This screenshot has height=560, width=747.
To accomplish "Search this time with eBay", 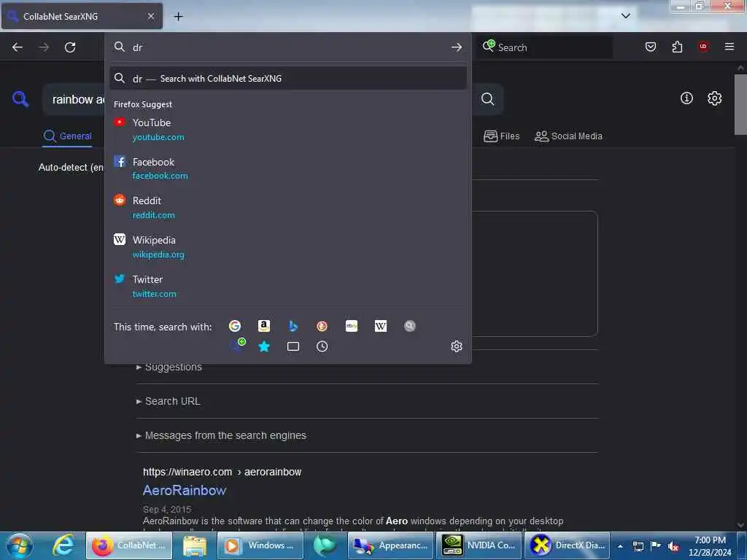I will coord(352,326).
